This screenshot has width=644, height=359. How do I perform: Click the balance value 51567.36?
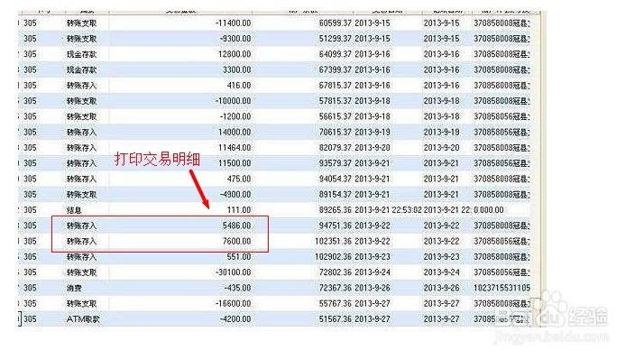coord(336,319)
